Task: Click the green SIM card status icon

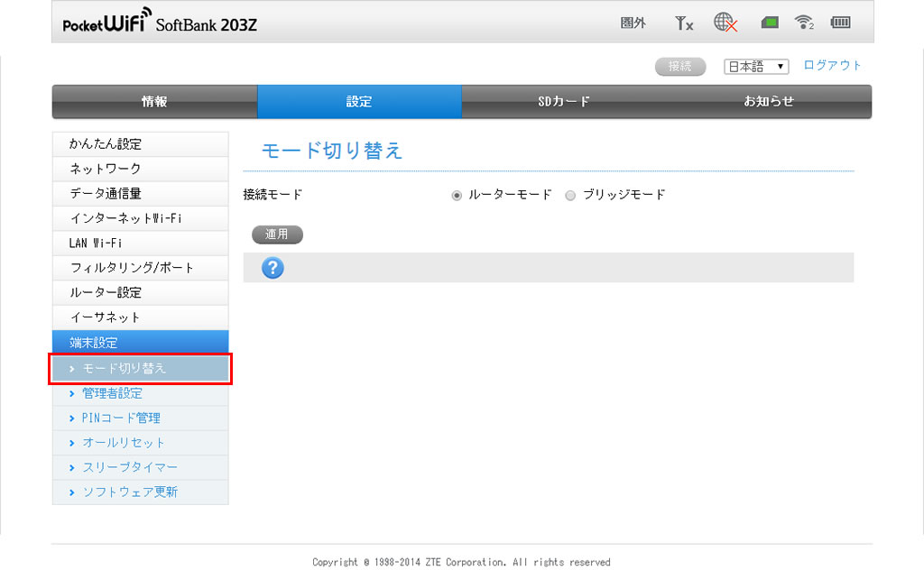Action: (x=769, y=23)
